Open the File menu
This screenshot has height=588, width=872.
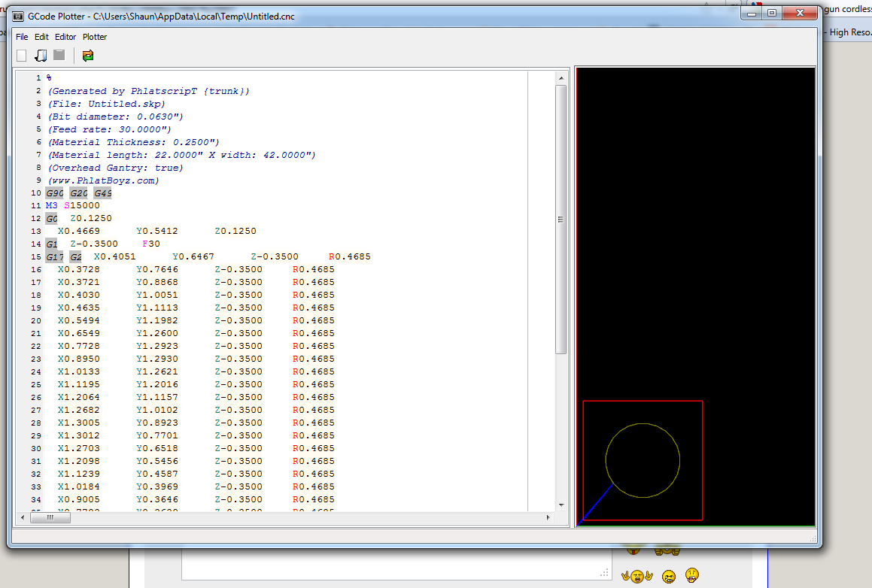coord(22,37)
